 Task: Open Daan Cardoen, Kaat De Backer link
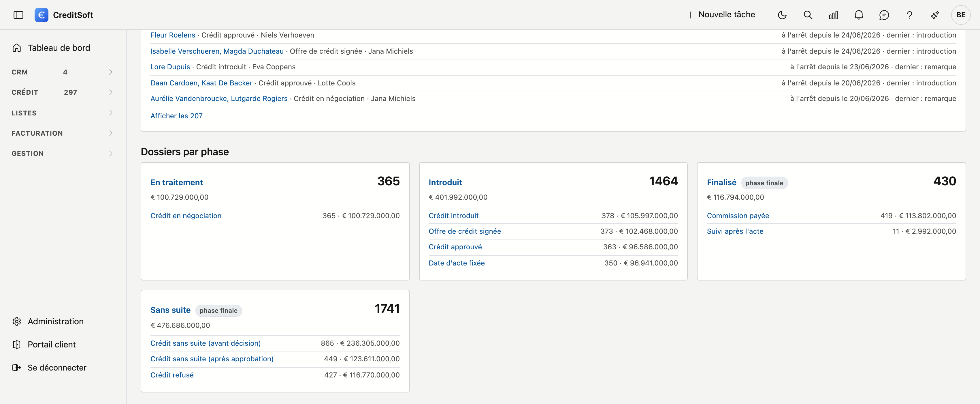point(201,83)
